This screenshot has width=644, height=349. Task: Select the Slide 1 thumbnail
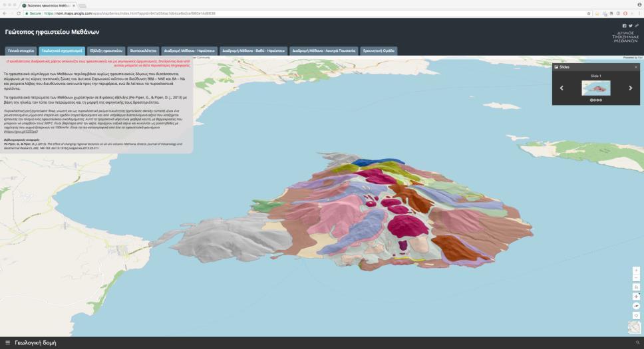tap(596, 88)
